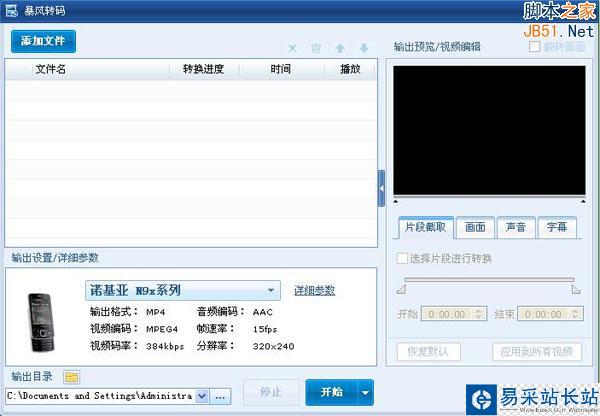Switch to the 片段截取 tab
This screenshot has height=416, width=600.
pos(426,227)
